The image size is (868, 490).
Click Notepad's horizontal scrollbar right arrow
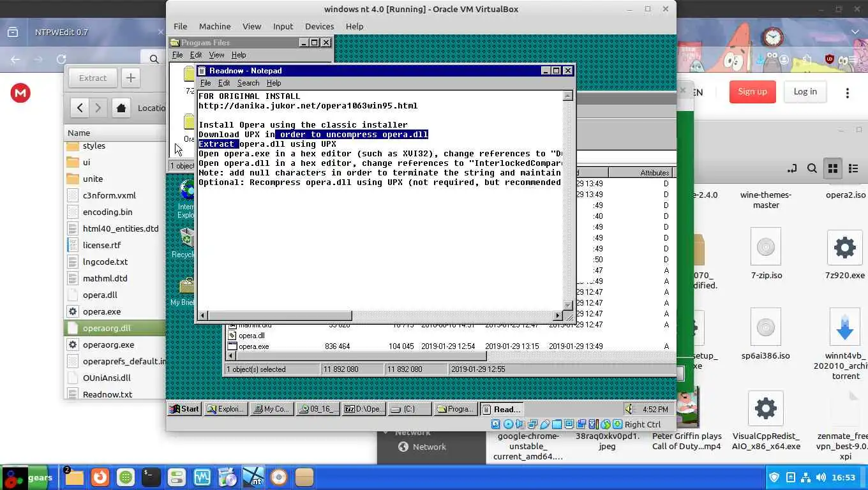558,315
